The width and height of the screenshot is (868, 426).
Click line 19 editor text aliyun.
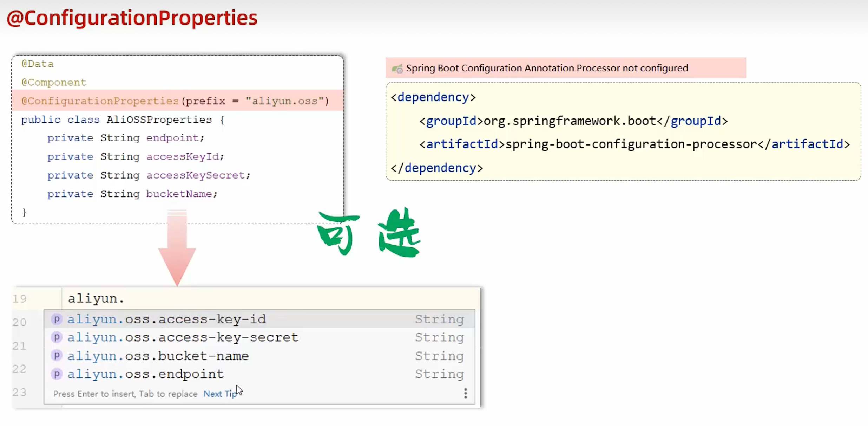[x=96, y=298]
